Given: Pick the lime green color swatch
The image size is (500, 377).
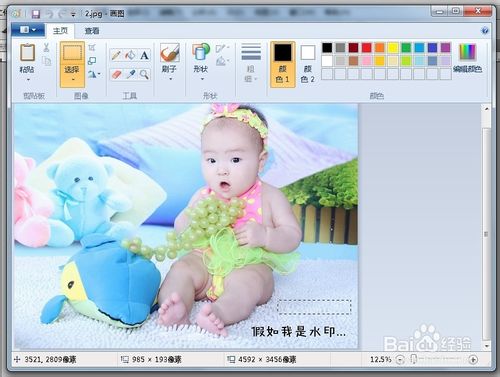Looking at the screenshot, I should (x=406, y=61).
